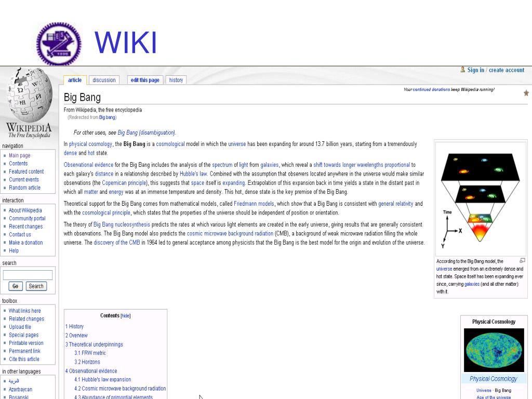Enlarge the Big Bang diagram via magnify icon
Image resolution: width=532 pixels, height=399 pixels.
click(x=522, y=261)
